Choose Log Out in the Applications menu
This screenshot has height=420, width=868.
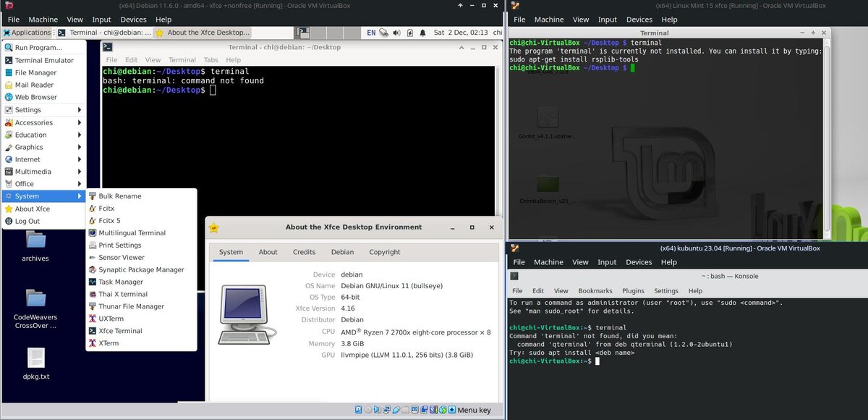[44, 221]
